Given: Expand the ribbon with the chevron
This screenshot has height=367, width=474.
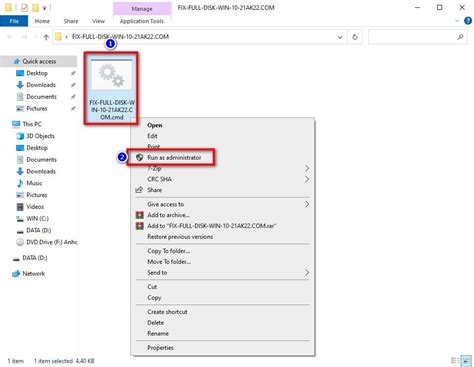Looking at the screenshot, I should [457, 21].
